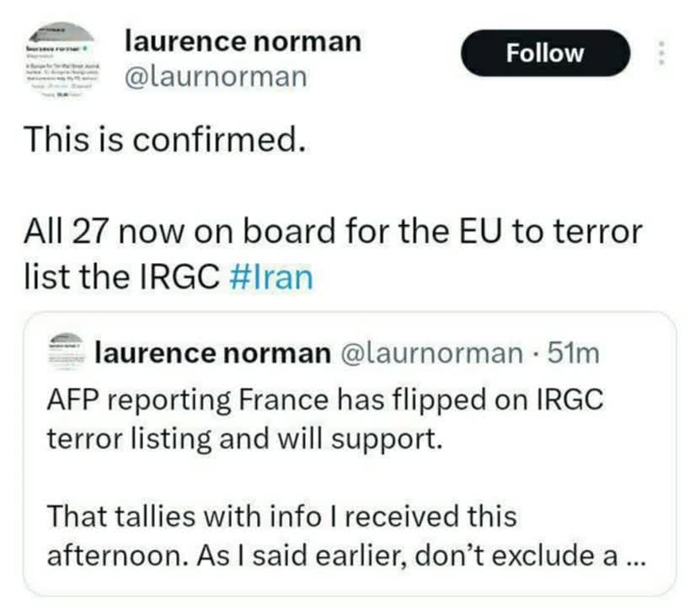Click the author name inside the quoted tweet
Viewport: 700px width, 606px height.
click(x=213, y=353)
